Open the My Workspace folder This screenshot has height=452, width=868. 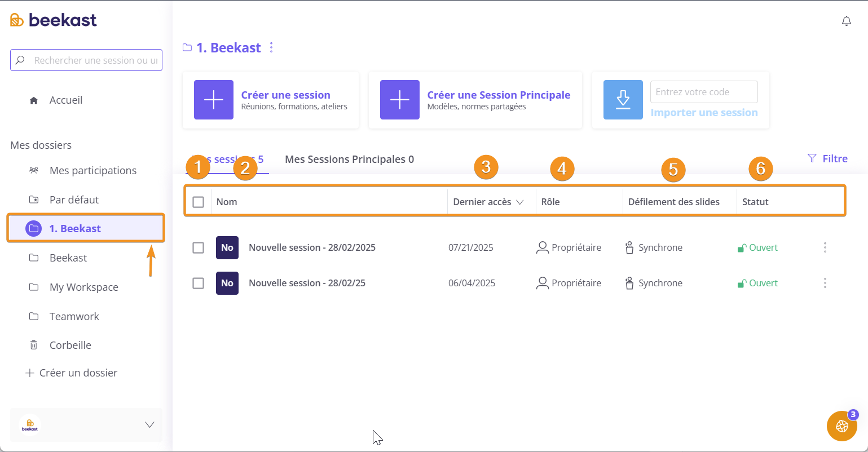83,287
